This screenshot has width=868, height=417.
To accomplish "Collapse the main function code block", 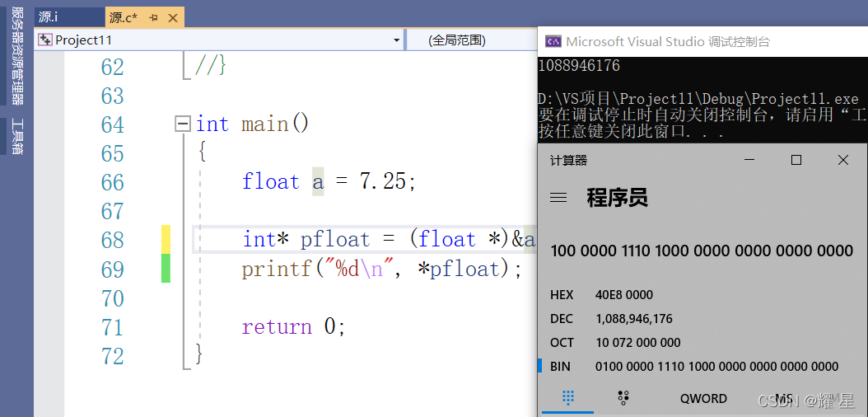I will pos(183,124).
